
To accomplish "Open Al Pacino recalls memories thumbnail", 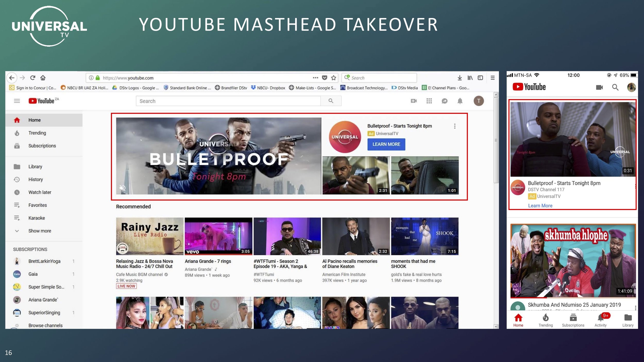I will pos(356,236).
